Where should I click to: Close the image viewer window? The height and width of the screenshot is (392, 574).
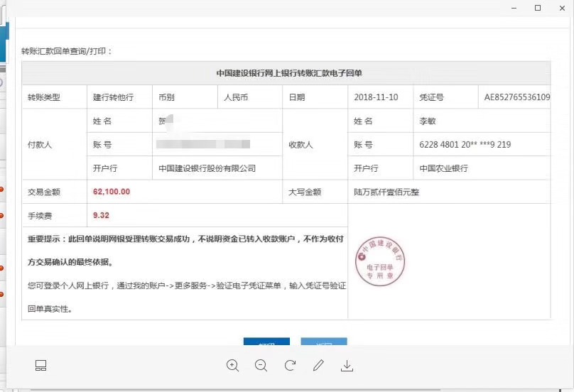563,8
